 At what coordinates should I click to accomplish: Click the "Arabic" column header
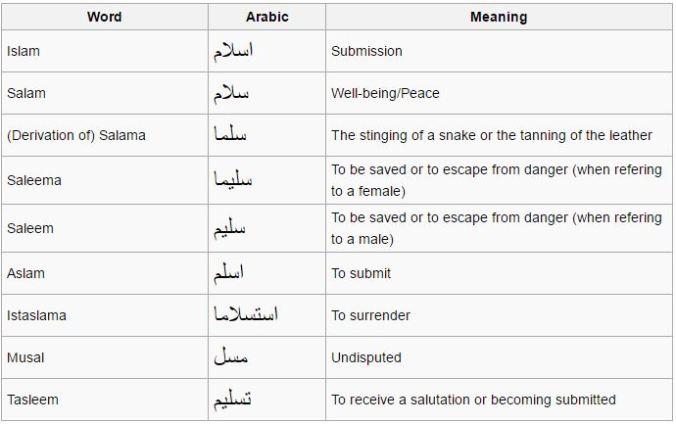(266, 17)
